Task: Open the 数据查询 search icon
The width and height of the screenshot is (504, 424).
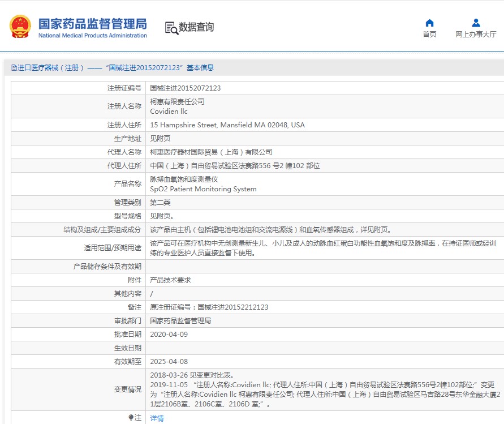Action: pos(171,28)
